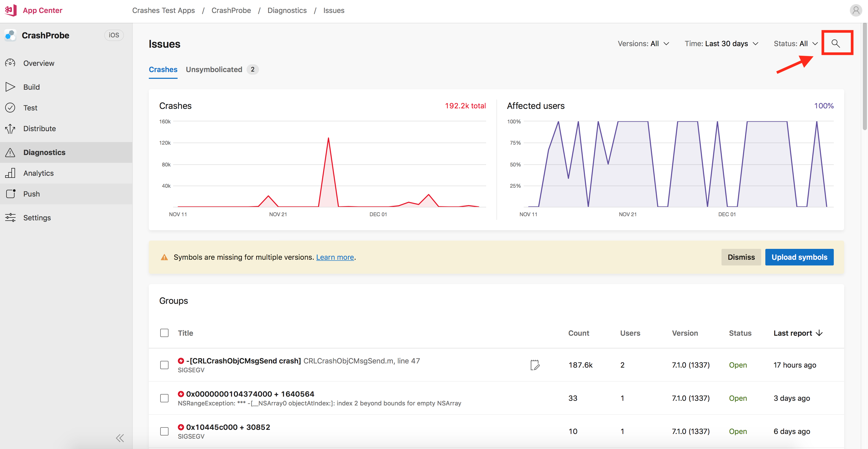Open the Analytics section

click(38, 172)
